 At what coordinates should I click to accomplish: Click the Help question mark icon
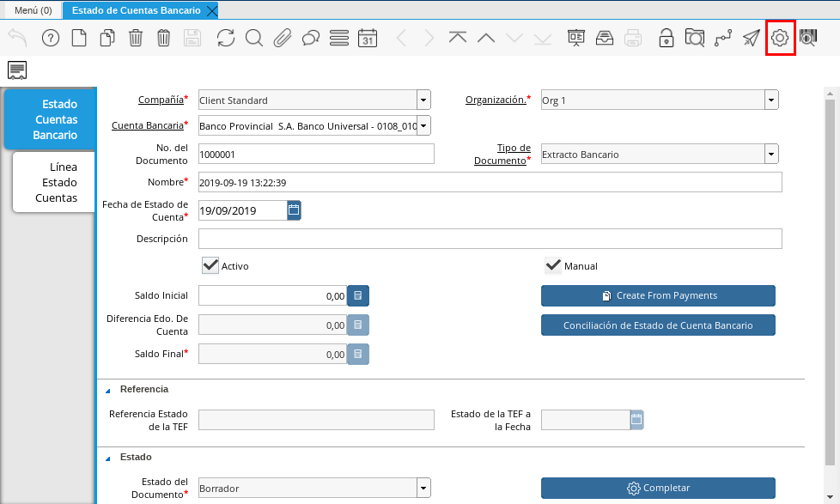point(51,38)
